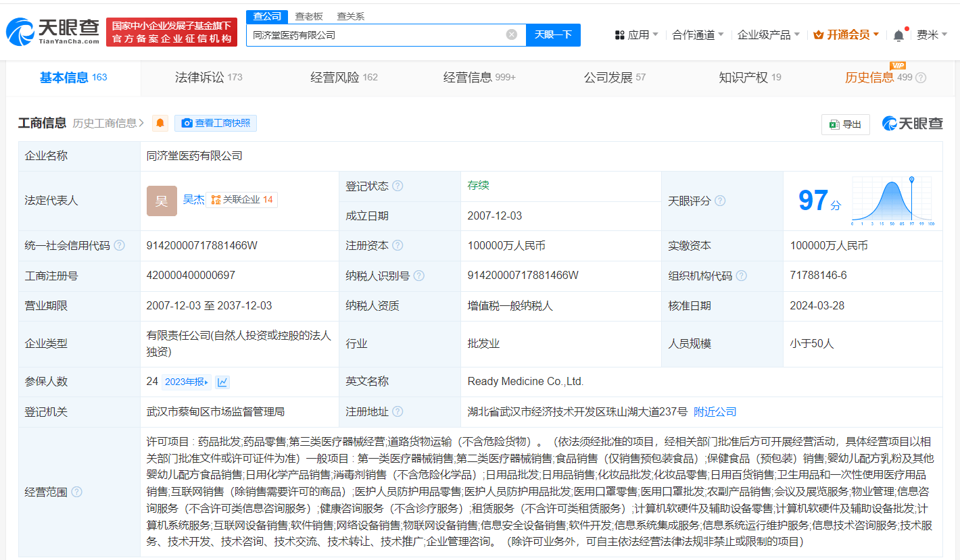Click help icon next to 统一社会信用代码
Image resolution: width=960 pixels, height=560 pixels.
120,246
